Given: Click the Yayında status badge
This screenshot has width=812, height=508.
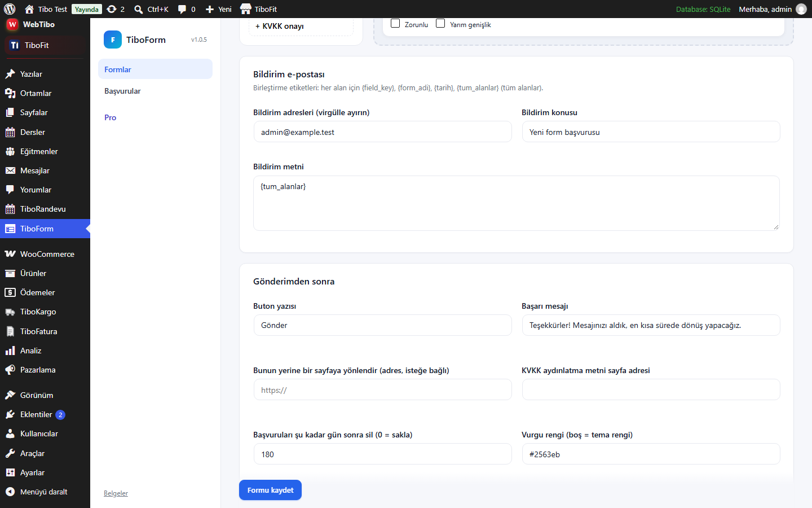Looking at the screenshot, I should (87, 9).
